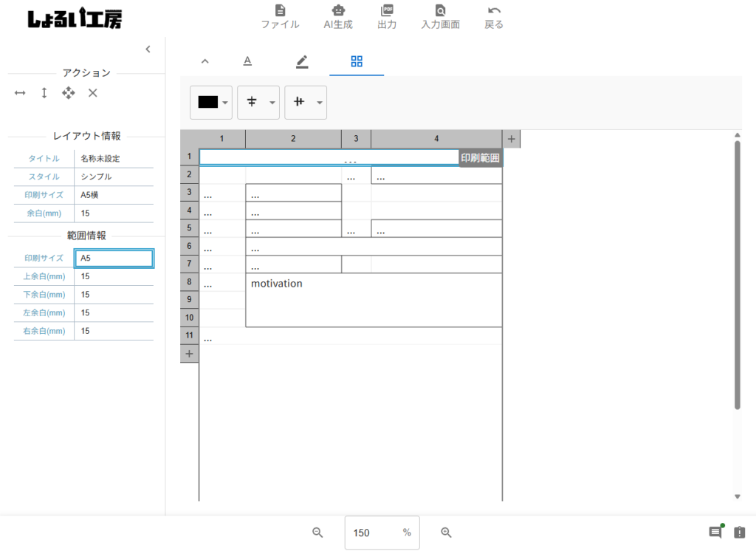The image size is (756, 554).
Task: Click the report problem icon at bottom right
Action: 739,533
